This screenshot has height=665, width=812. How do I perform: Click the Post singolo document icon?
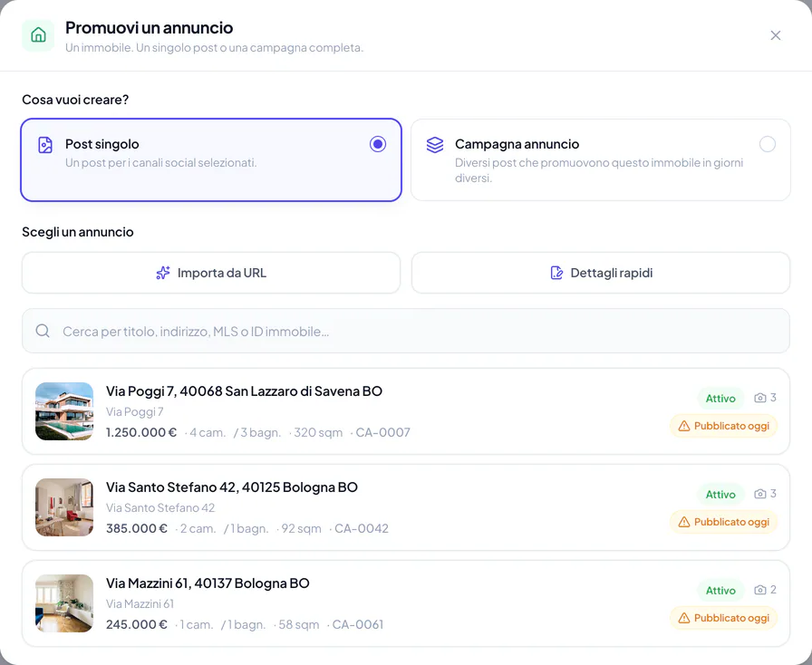point(45,145)
